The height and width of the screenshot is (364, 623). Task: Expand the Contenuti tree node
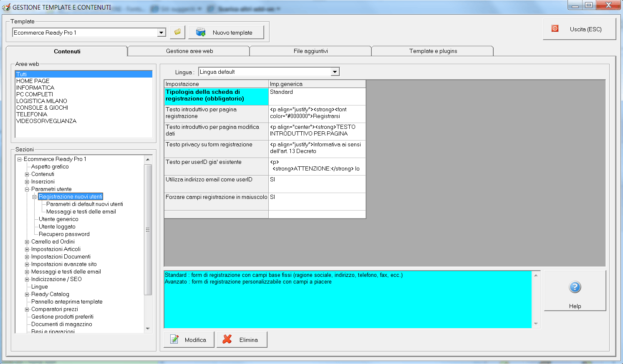point(27,174)
